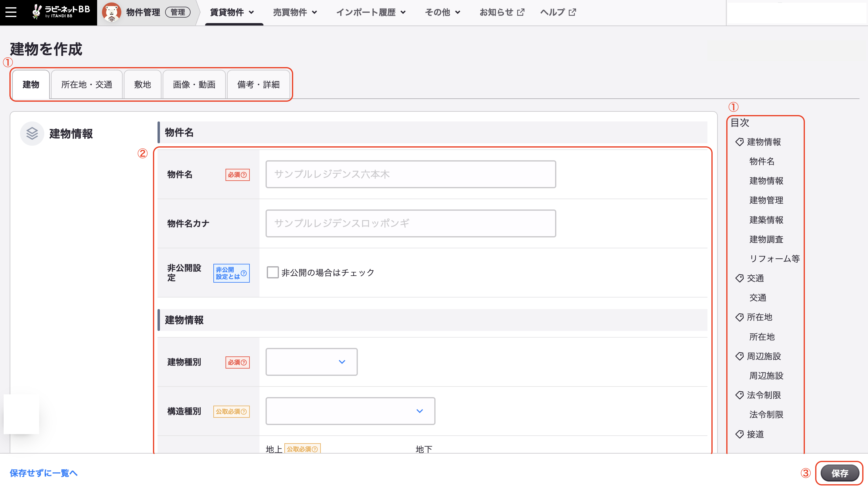This screenshot has width=868, height=490.
Task: Expand the 賃貸物件 menu
Action: (232, 12)
